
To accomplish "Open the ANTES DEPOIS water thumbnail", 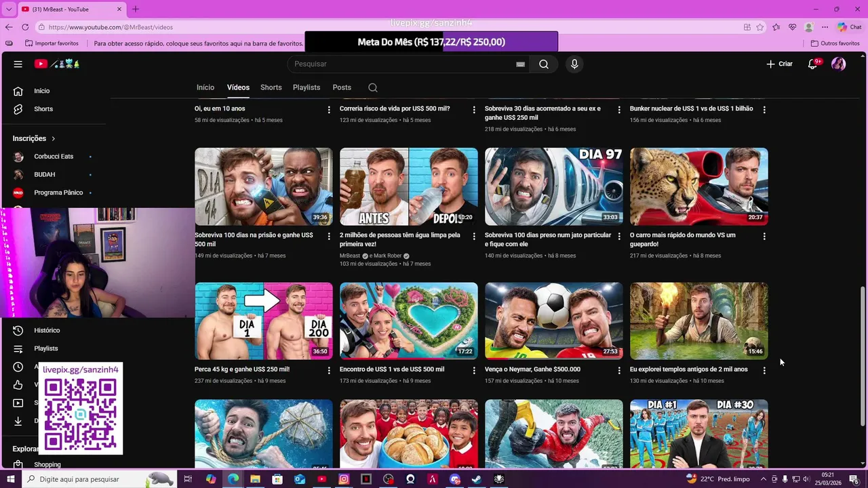I will (x=409, y=186).
